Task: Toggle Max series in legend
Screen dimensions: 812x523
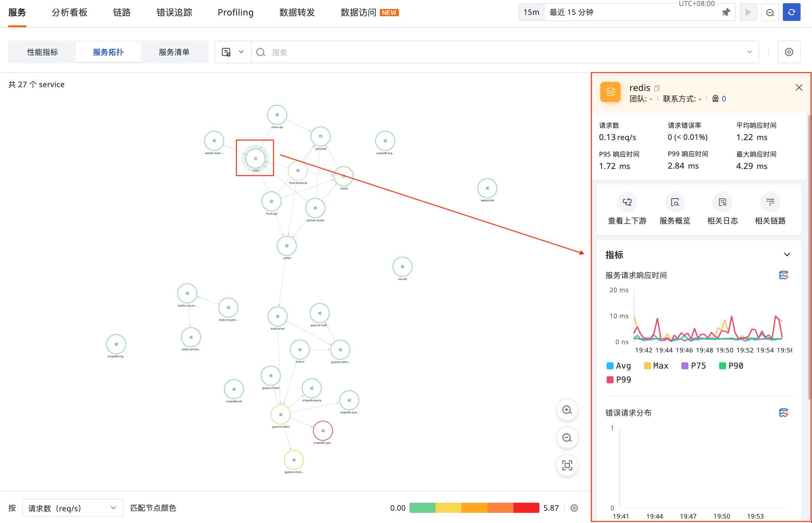Action: click(656, 366)
